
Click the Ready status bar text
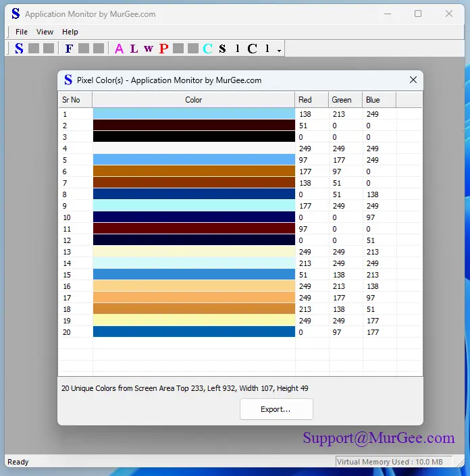[x=18, y=462]
